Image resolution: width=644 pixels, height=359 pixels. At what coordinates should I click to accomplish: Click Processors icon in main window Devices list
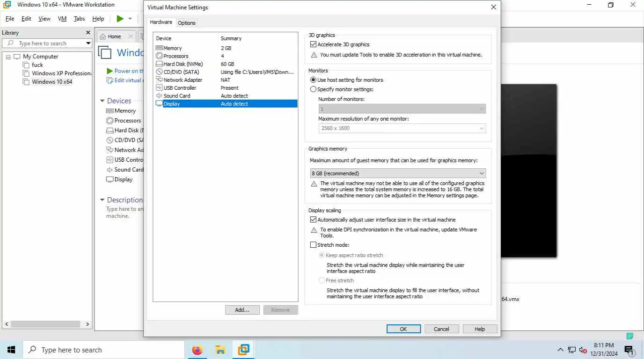point(110,121)
